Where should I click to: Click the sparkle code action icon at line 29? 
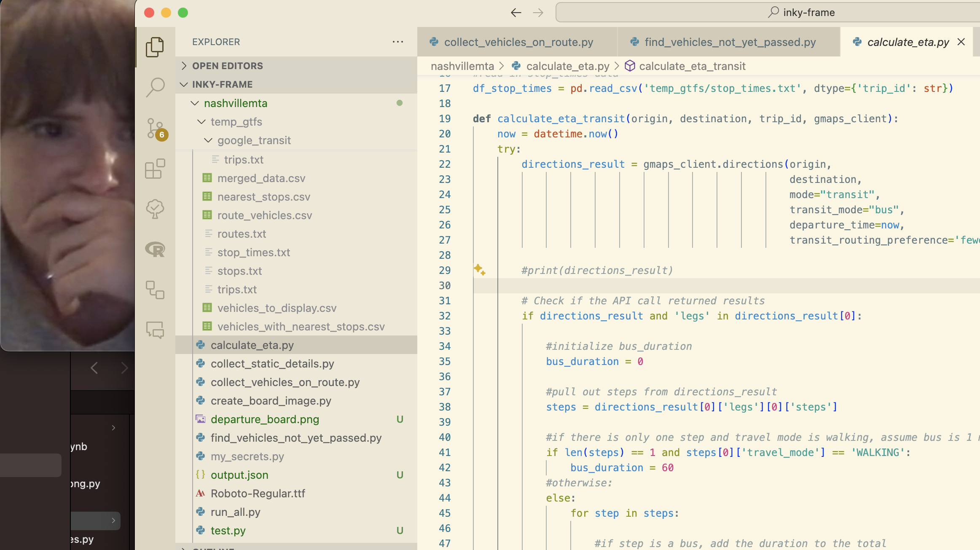click(x=479, y=270)
